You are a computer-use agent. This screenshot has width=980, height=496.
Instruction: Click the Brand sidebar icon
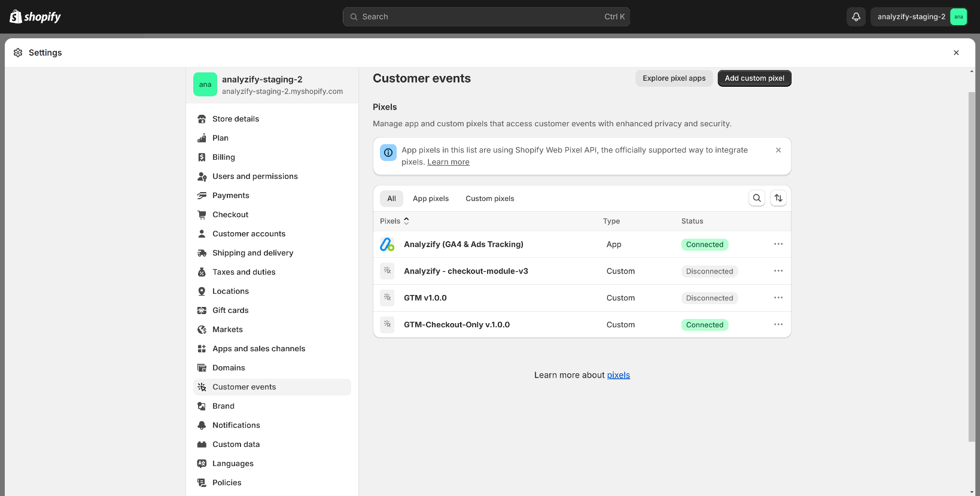click(x=202, y=406)
